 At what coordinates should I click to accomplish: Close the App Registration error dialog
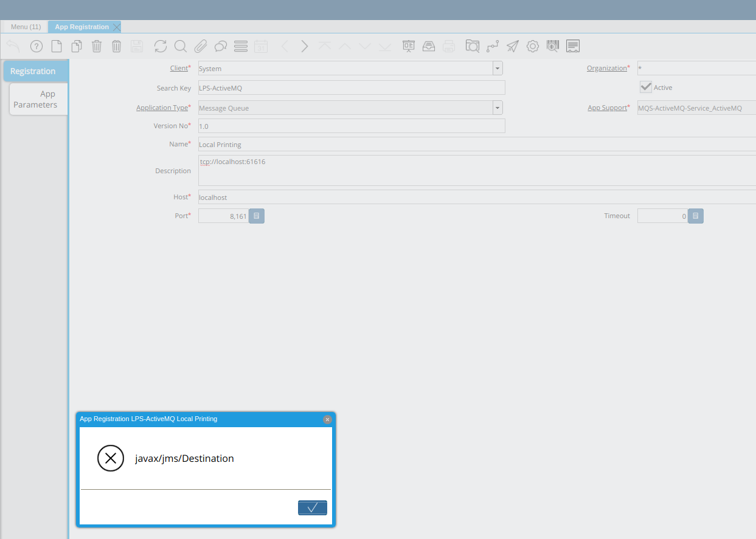click(x=327, y=419)
